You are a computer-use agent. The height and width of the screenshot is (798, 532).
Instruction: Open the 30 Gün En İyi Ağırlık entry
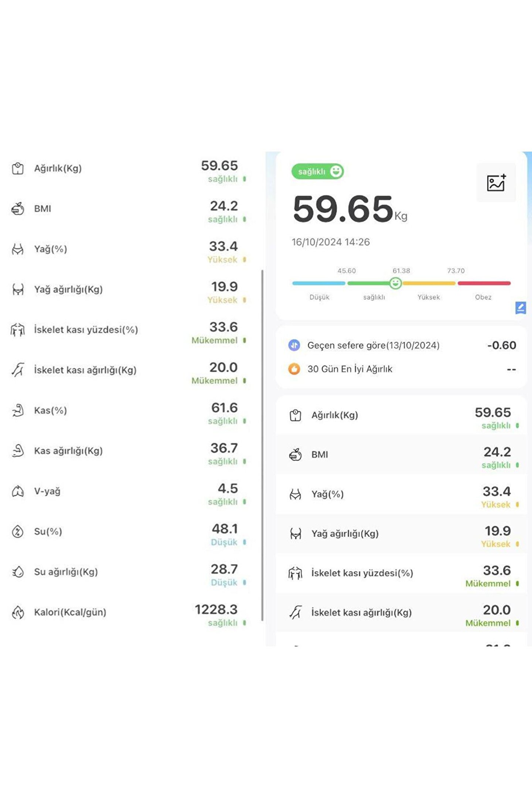[x=350, y=369]
